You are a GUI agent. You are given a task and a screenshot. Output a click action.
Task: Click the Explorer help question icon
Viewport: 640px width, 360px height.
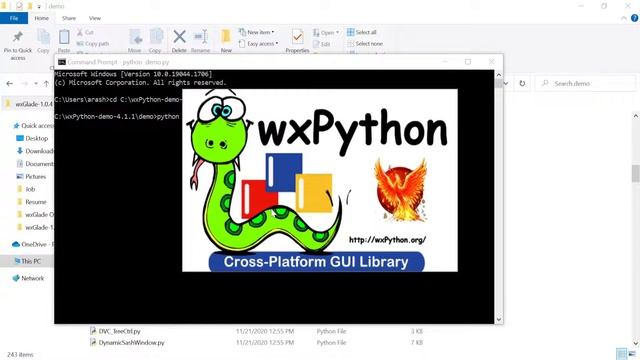point(635,18)
